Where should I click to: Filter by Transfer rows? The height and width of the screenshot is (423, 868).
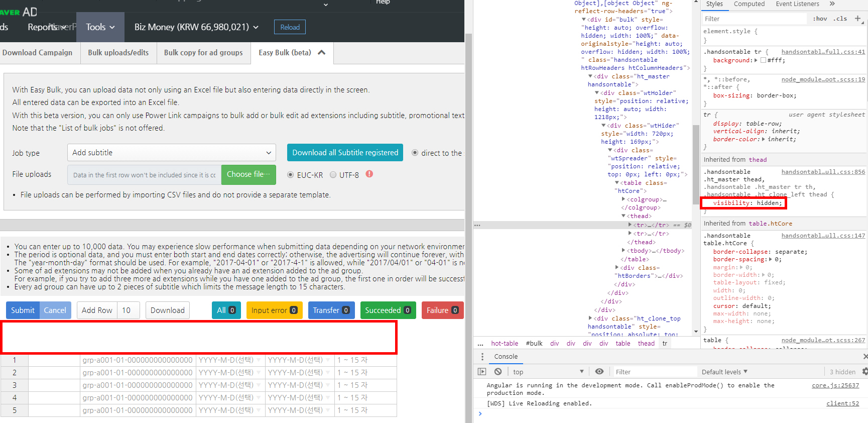[331, 310]
